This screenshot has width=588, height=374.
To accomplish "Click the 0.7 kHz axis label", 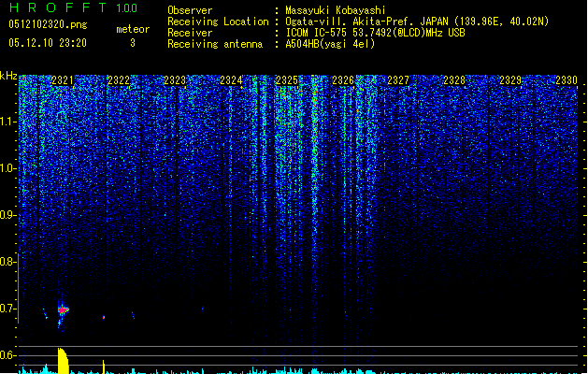I will click(7, 309).
